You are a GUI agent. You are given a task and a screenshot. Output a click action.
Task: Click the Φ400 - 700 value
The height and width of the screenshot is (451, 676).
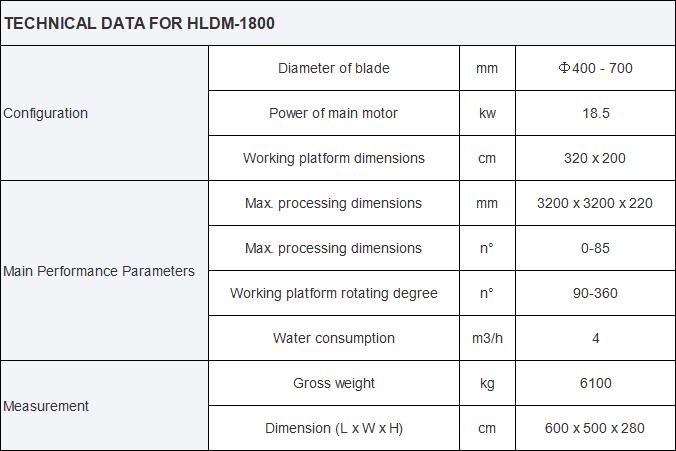595,68
